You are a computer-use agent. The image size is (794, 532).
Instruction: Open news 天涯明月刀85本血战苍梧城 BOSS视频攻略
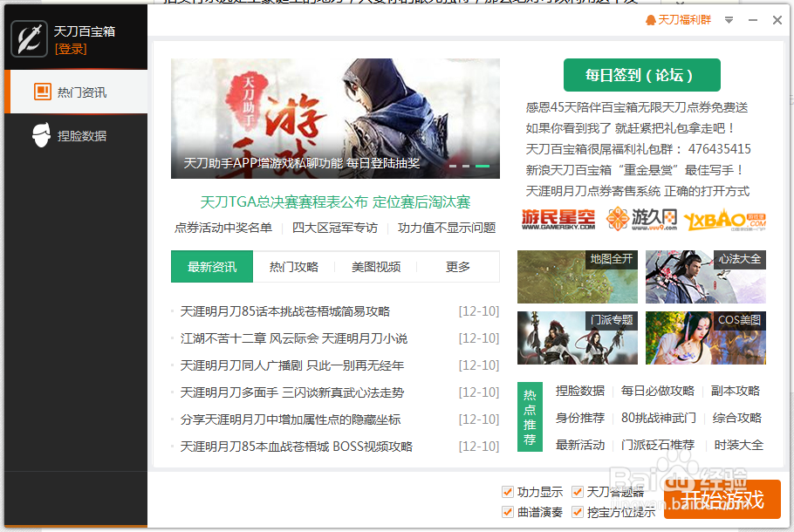tap(297, 447)
